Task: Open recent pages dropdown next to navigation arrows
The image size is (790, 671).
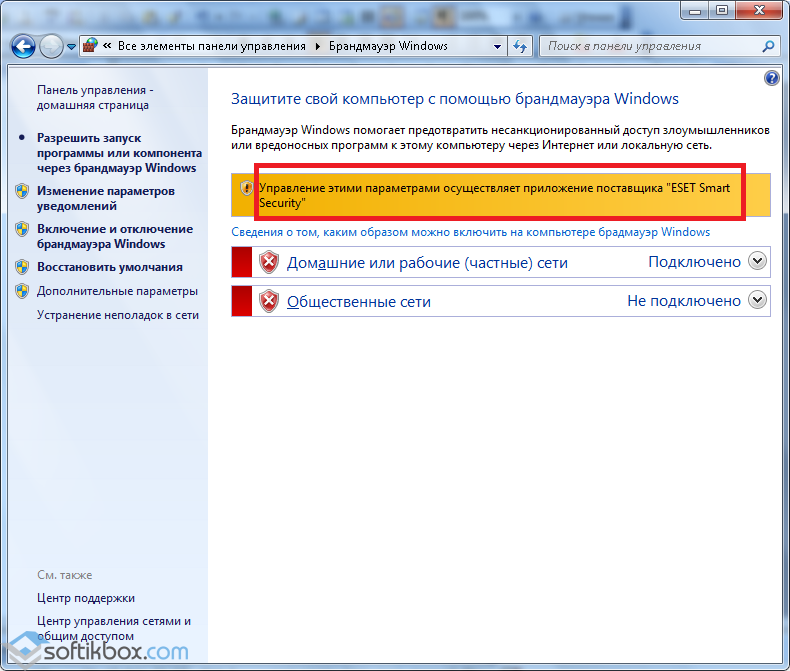Action: point(72,46)
